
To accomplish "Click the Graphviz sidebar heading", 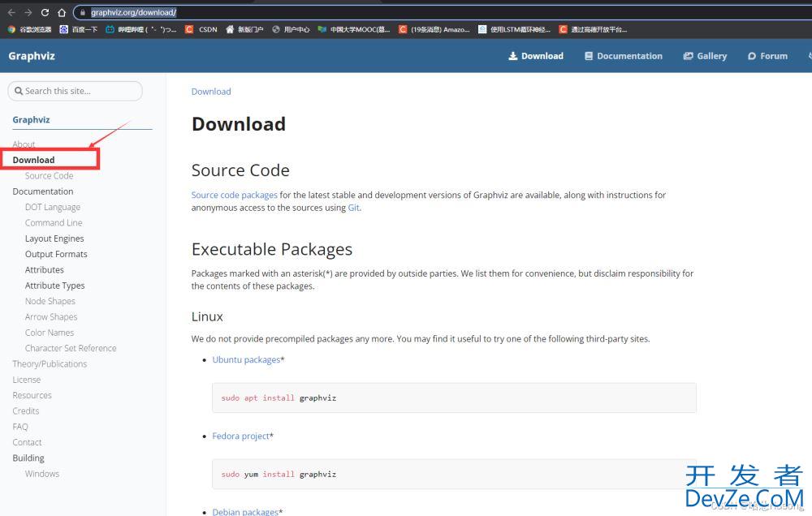I will (x=31, y=119).
